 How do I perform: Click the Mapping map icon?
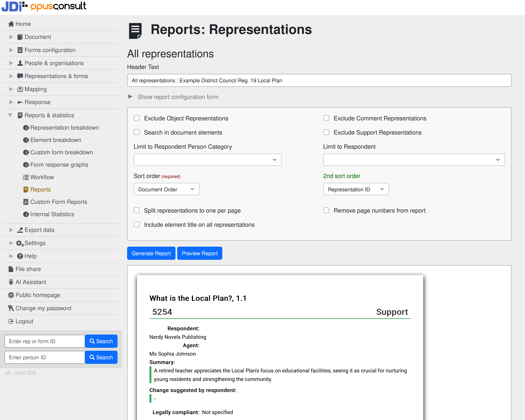(x=20, y=89)
